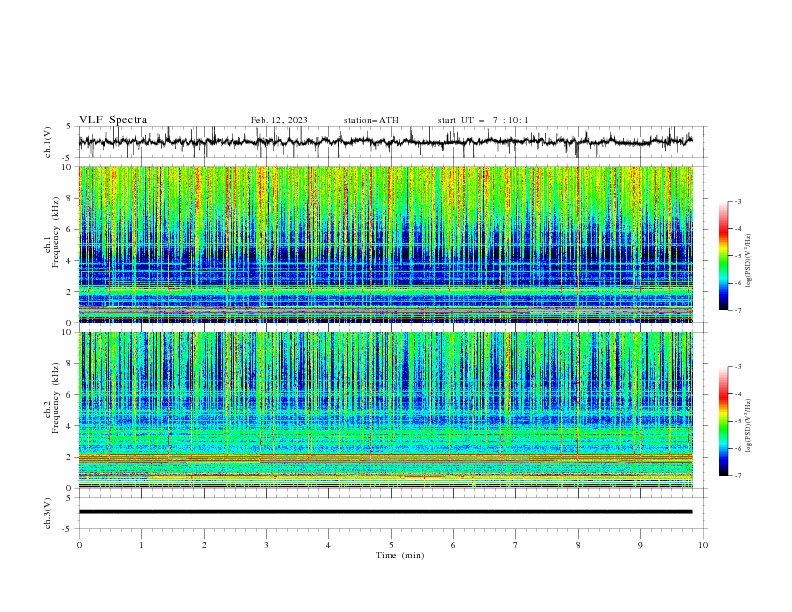Click the ch.2 spectrogram panel

click(386, 410)
